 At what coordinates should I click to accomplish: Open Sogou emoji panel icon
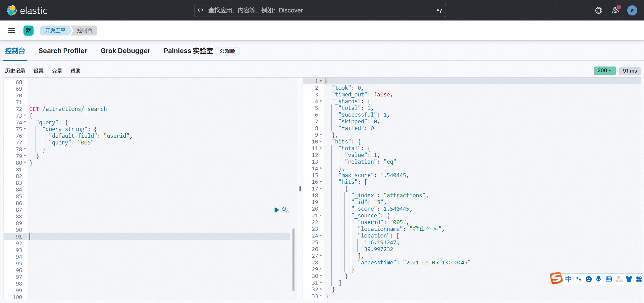[x=589, y=279]
